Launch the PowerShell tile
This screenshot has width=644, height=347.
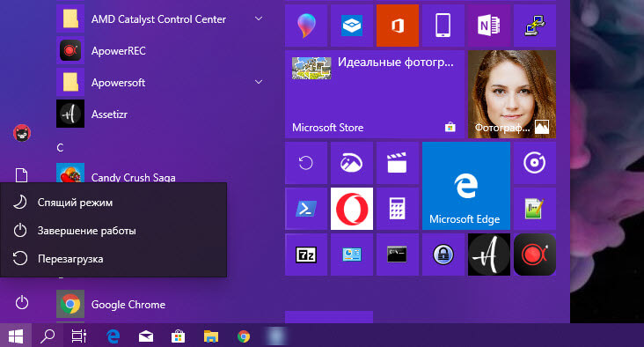pyautogui.click(x=306, y=209)
